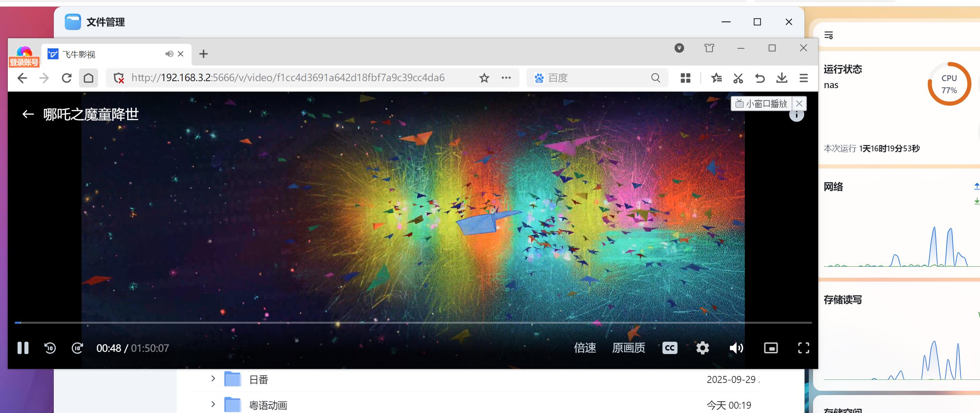Select the 日番 folder row
The height and width of the screenshot is (413, 980).
tap(476, 379)
